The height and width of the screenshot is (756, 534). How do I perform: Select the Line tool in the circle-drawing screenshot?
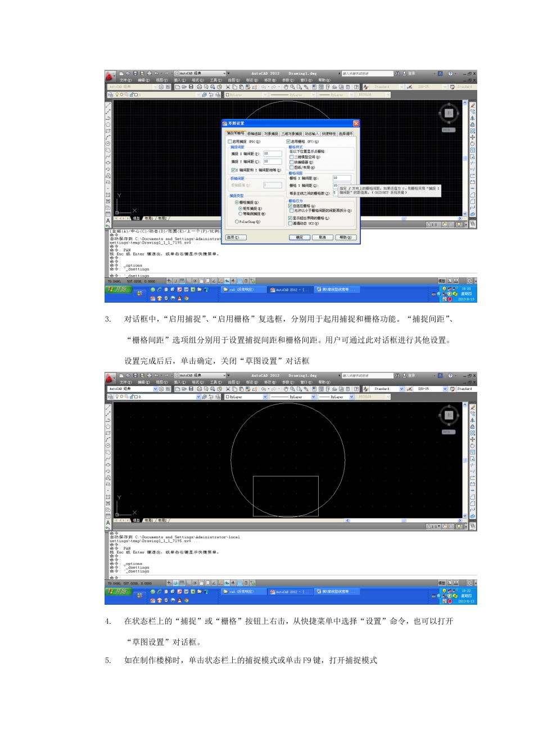[x=108, y=407]
